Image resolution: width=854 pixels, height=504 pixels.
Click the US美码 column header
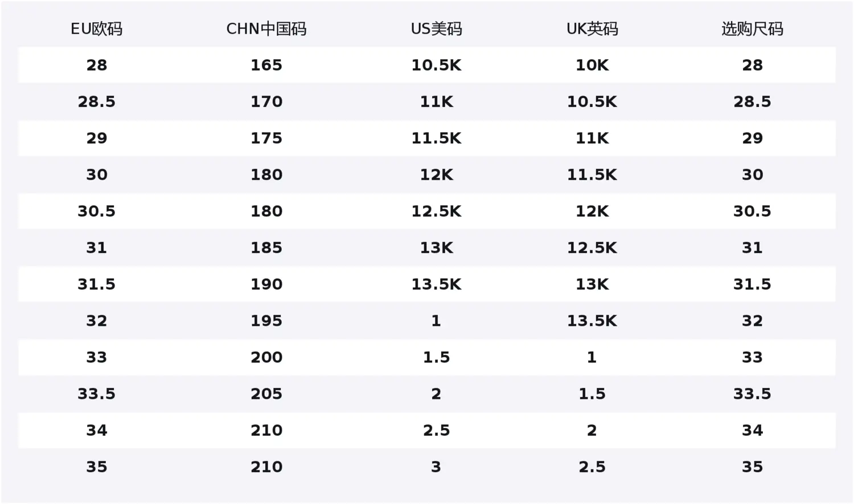436,29
